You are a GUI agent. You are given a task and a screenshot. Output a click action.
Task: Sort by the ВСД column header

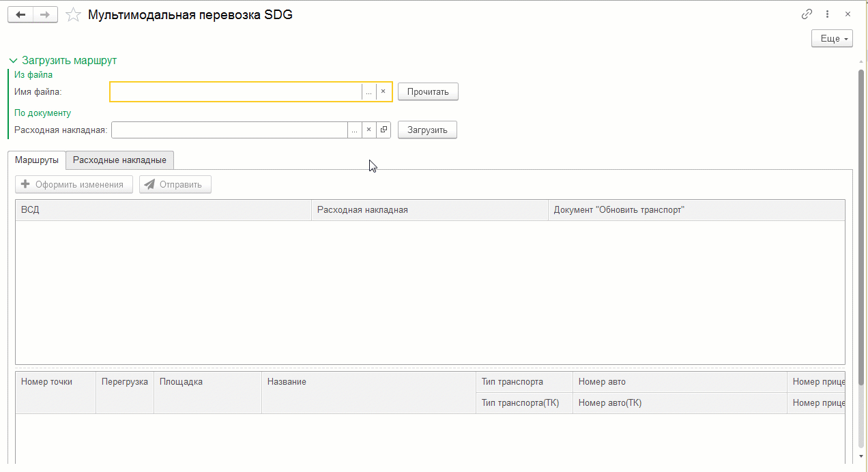point(163,210)
